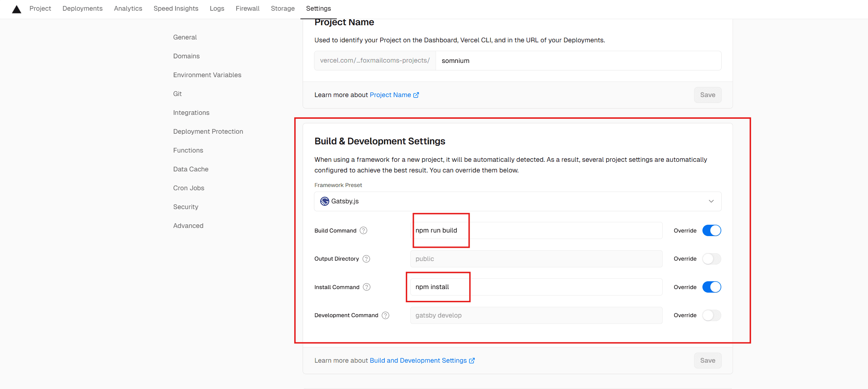This screenshot has height=389, width=868.
Task: Go to the Speed Insights tab
Action: click(176, 8)
